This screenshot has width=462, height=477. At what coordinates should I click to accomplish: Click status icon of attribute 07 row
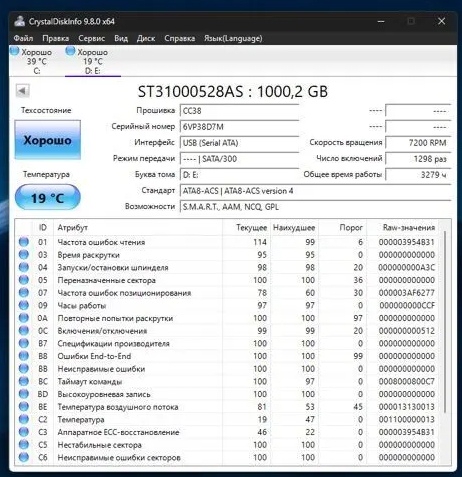point(24,292)
